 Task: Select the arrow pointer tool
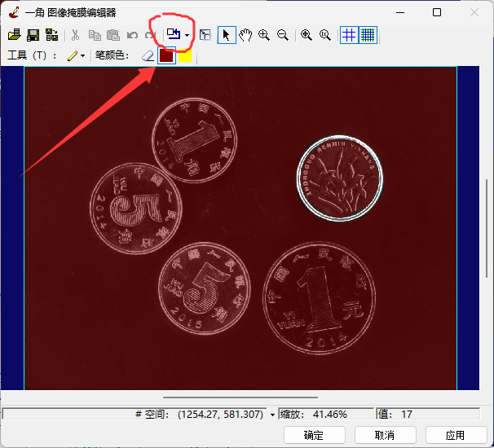(x=227, y=35)
